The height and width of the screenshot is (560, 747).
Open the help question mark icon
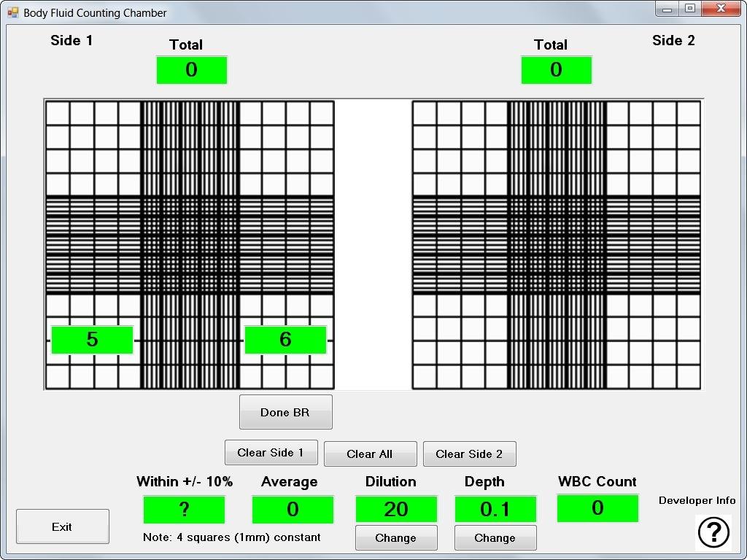(713, 532)
